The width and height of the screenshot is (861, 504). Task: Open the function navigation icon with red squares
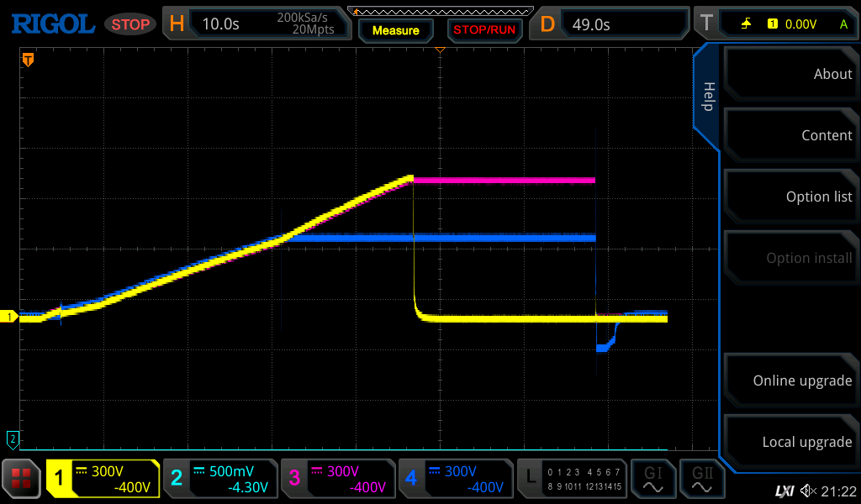(22, 479)
